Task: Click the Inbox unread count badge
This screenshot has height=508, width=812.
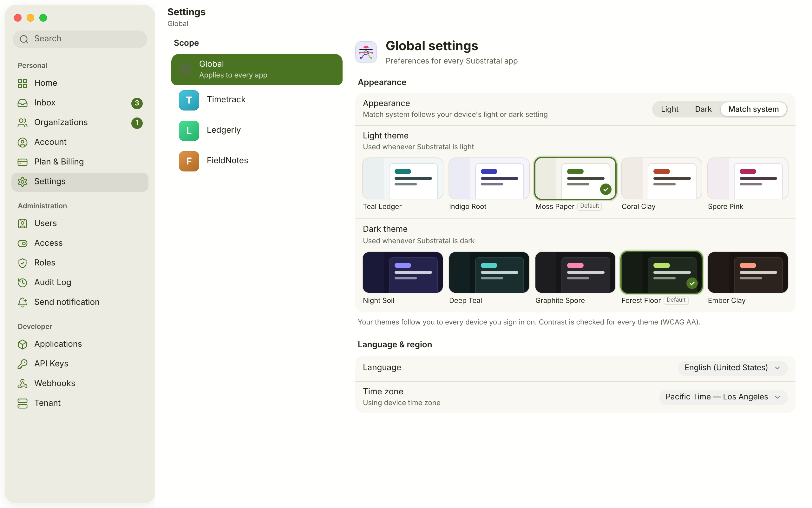Action: 137,103
